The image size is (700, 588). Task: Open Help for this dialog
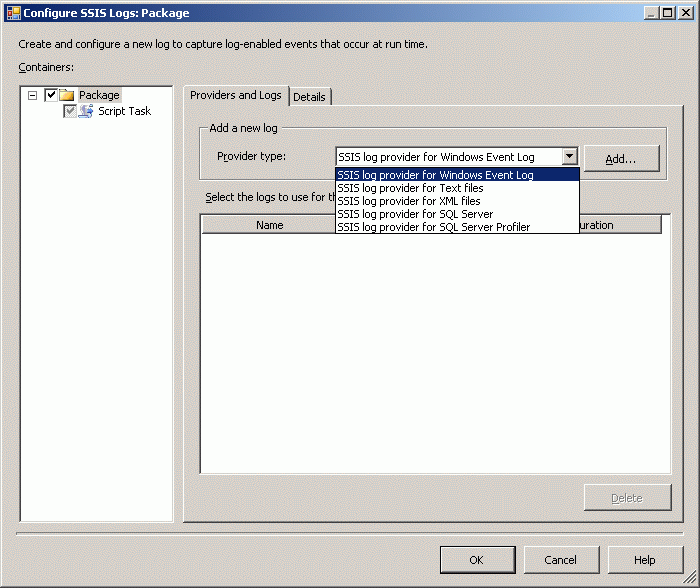click(645, 560)
